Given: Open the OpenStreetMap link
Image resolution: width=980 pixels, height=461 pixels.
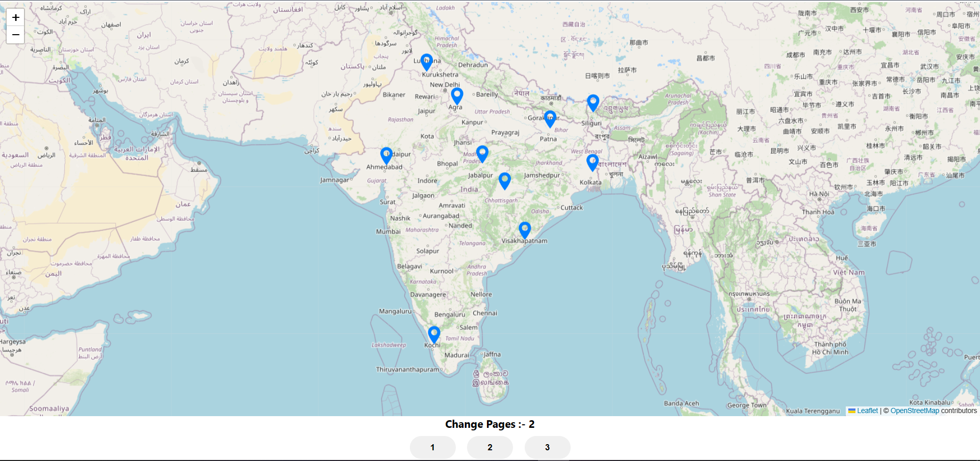Looking at the screenshot, I should click(914, 411).
